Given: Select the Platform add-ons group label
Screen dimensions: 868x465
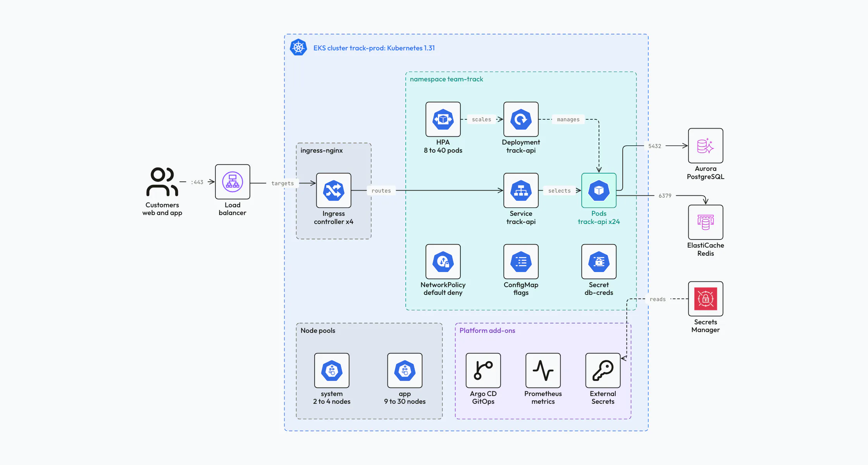Looking at the screenshot, I should [x=487, y=331].
